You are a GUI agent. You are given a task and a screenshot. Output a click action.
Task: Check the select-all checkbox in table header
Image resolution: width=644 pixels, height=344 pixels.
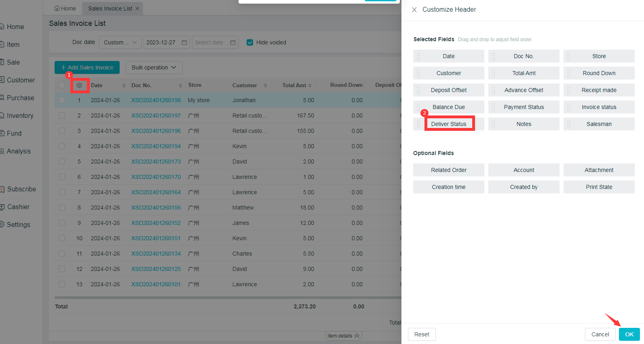tap(62, 85)
